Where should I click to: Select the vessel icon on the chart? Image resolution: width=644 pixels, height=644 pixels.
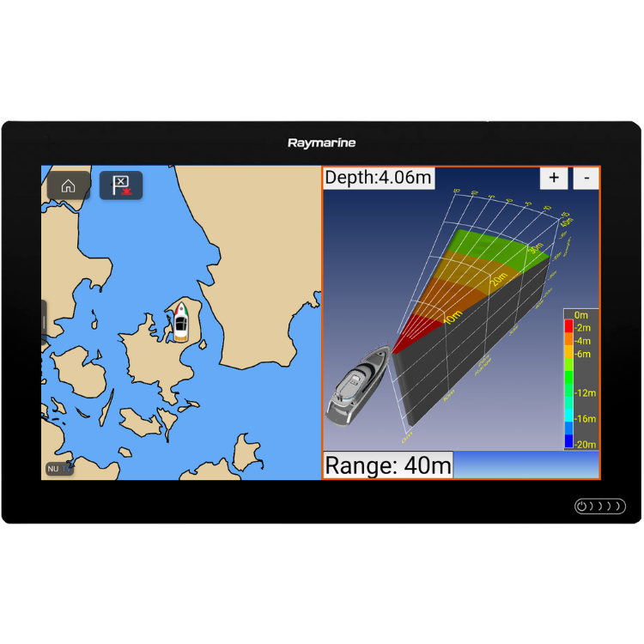pos(180,321)
